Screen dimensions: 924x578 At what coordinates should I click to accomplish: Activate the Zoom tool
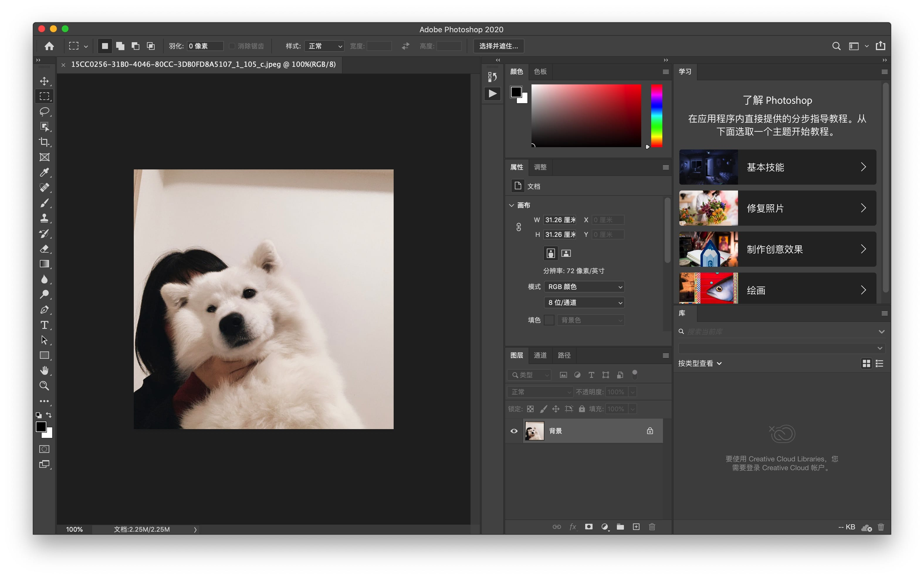coord(45,386)
